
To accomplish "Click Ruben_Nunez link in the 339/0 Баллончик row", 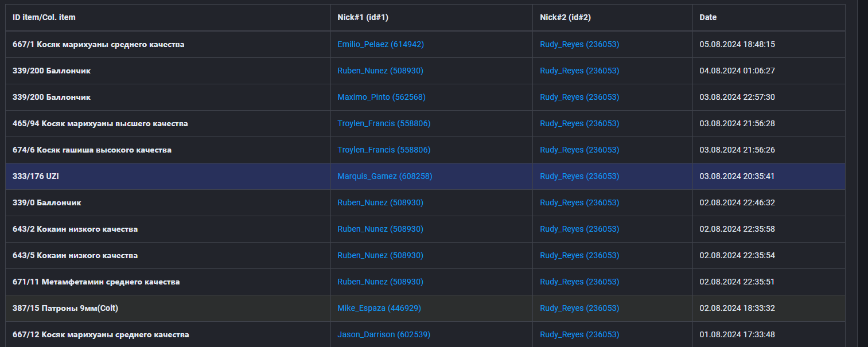I will pyautogui.click(x=380, y=202).
